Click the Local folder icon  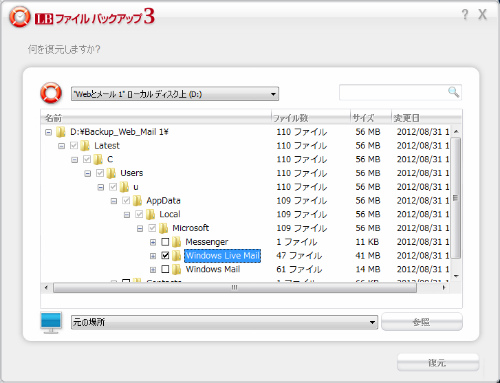150,214
